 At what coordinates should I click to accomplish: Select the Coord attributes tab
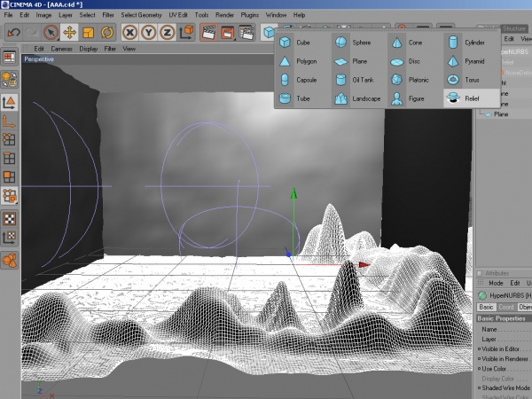point(506,307)
